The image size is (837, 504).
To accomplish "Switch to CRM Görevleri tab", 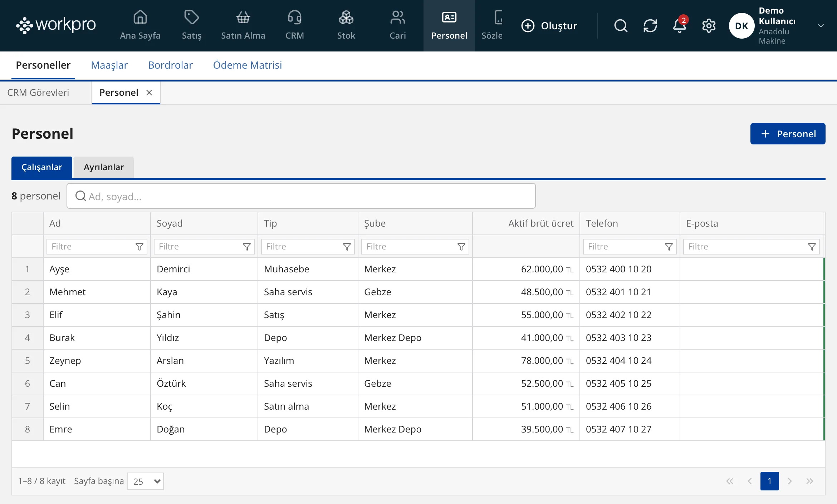I will tap(38, 93).
